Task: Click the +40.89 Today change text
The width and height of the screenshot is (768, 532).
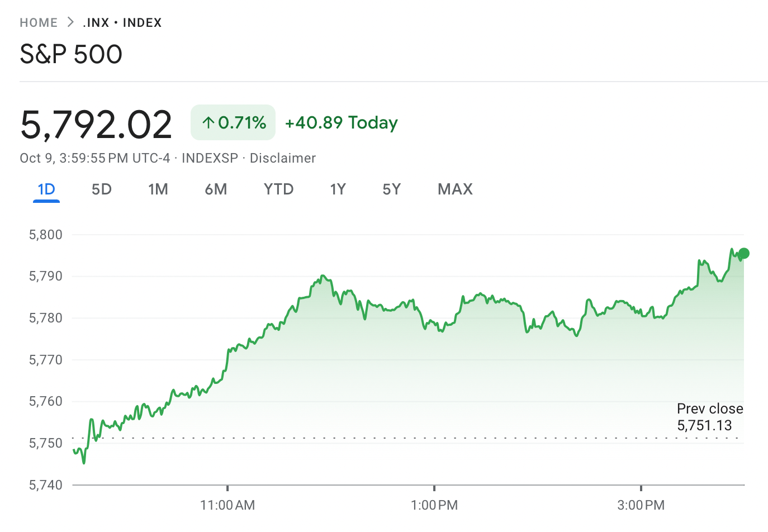Action: (x=341, y=122)
